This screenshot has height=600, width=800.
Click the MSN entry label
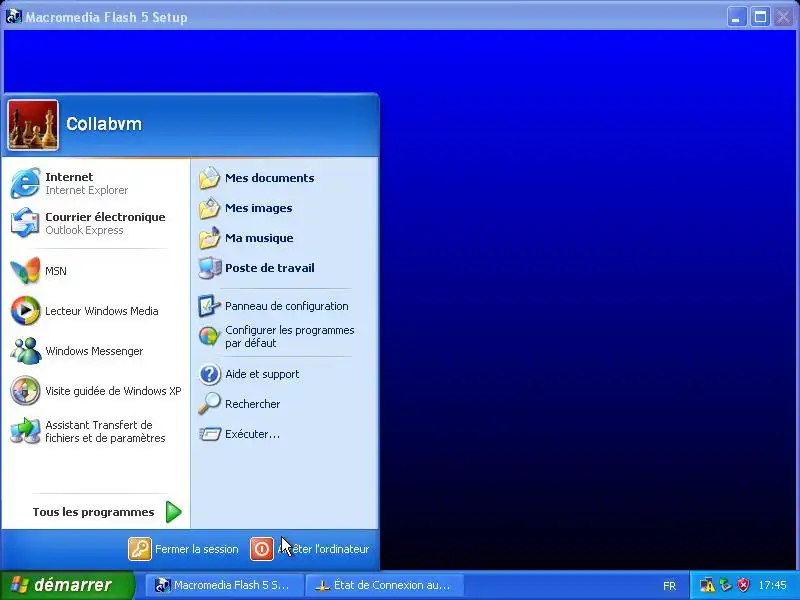click(56, 271)
